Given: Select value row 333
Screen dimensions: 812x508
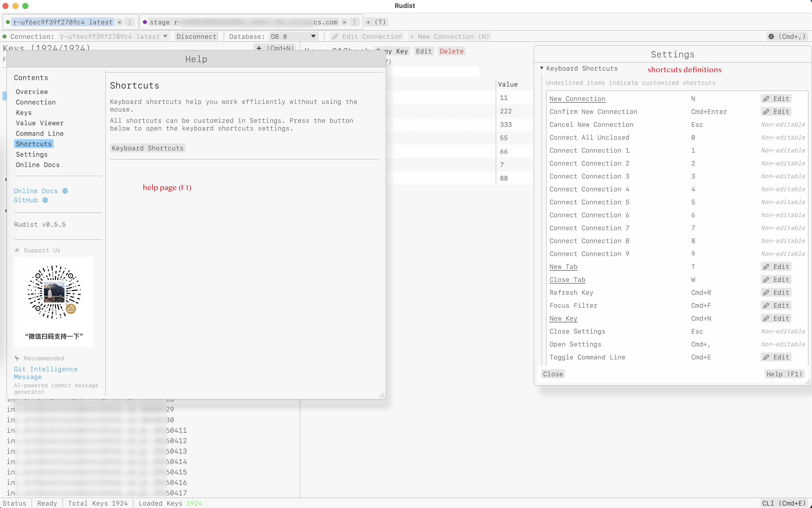Looking at the screenshot, I should 506,125.
